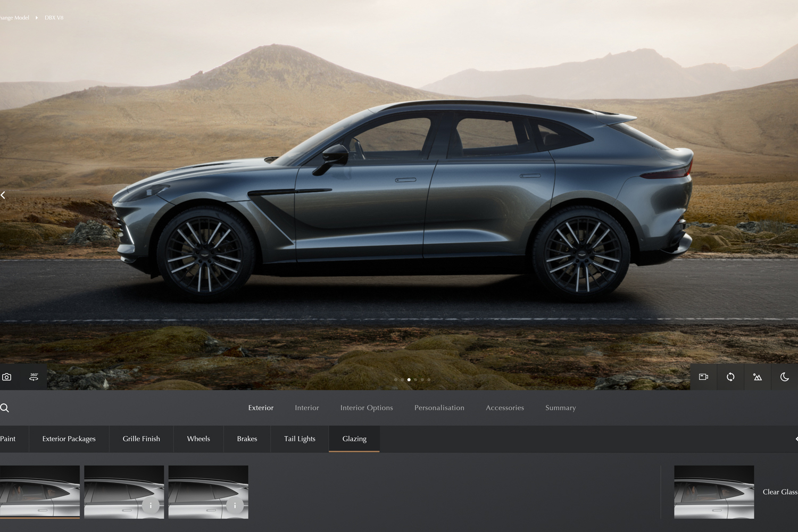Image resolution: width=798 pixels, height=532 pixels.
Task: Go to previous view with left chevron
Action: point(3,195)
